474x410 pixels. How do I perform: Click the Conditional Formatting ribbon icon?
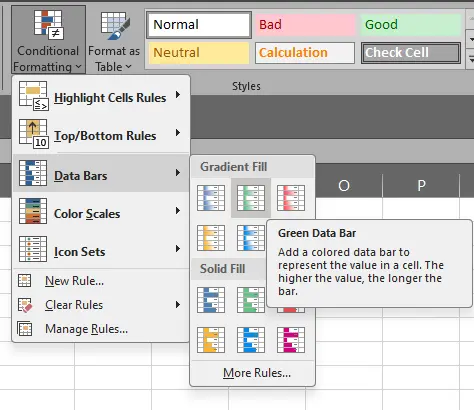click(49, 25)
